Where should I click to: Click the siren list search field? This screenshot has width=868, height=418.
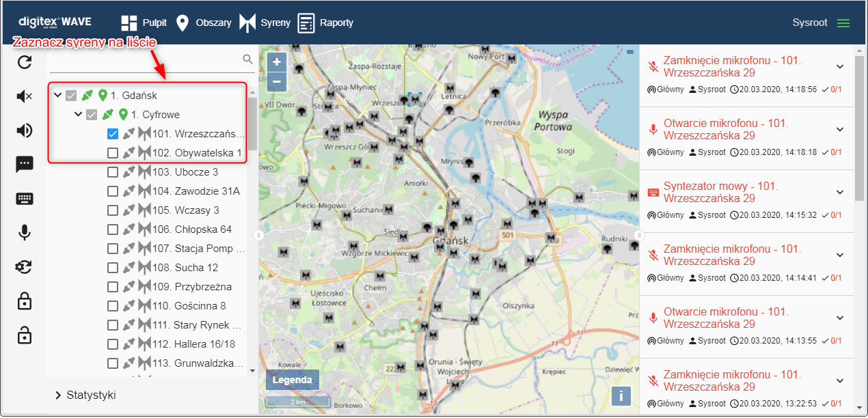click(x=145, y=61)
